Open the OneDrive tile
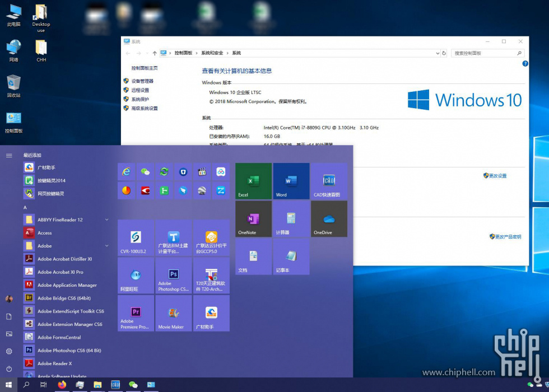Viewport: 549px width, 392px height. tap(329, 219)
